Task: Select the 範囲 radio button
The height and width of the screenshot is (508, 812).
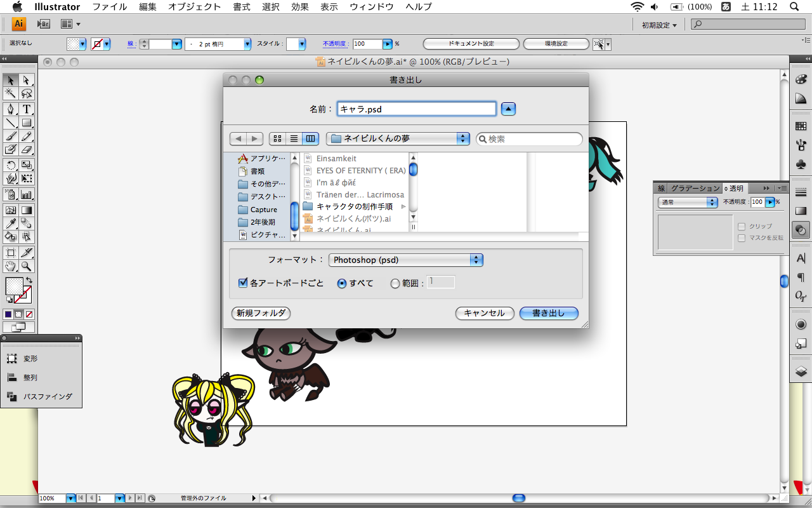Action: point(395,284)
